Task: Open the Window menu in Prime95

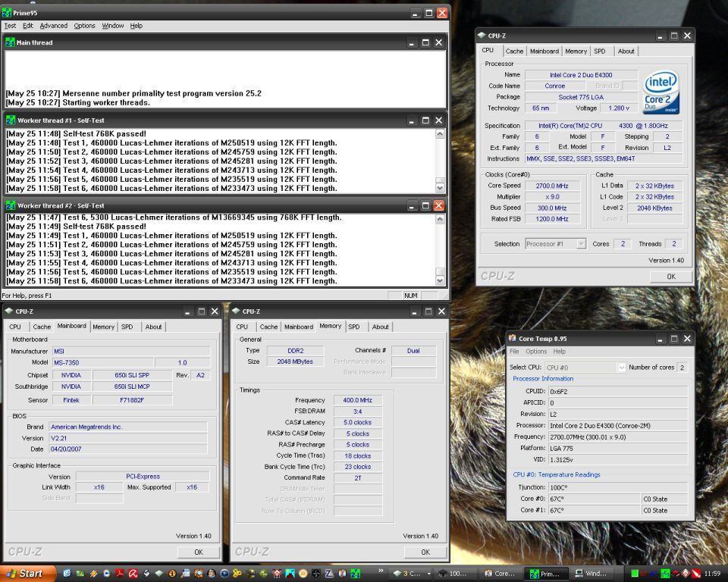Action: click(113, 26)
